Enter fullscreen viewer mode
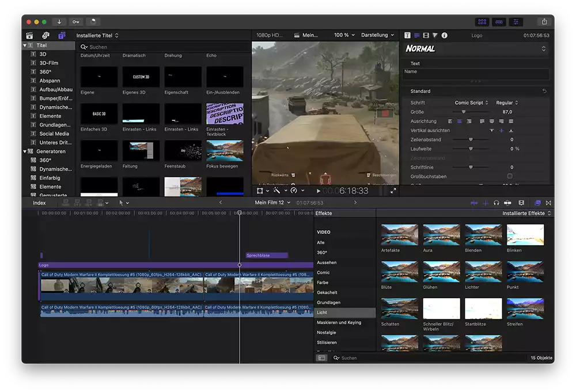The height and width of the screenshot is (392, 576). [393, 191]
